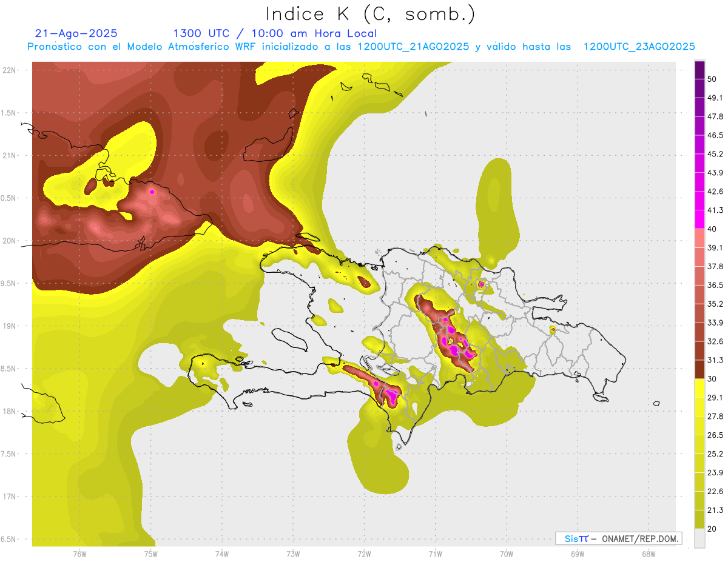The width and height of the screenshot is (728, 562).
Task: Click the longitude label '69W'
Action: pos(578,554)
